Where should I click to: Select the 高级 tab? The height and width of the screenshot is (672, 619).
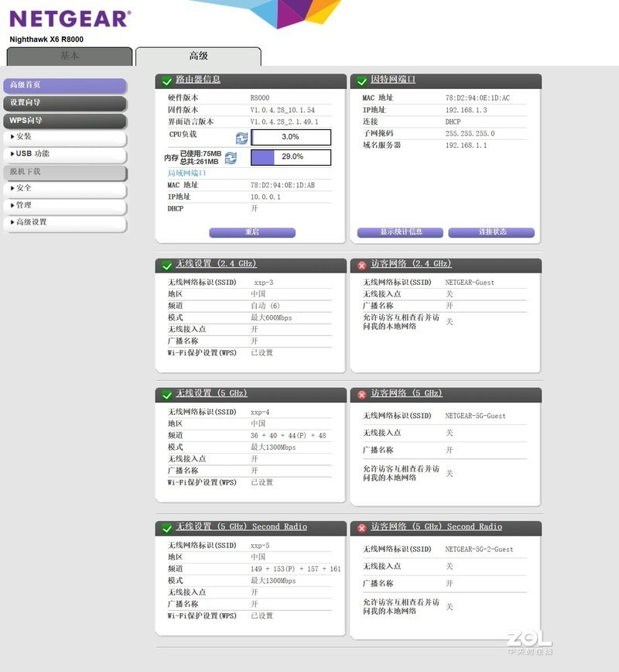coord(197,56)
